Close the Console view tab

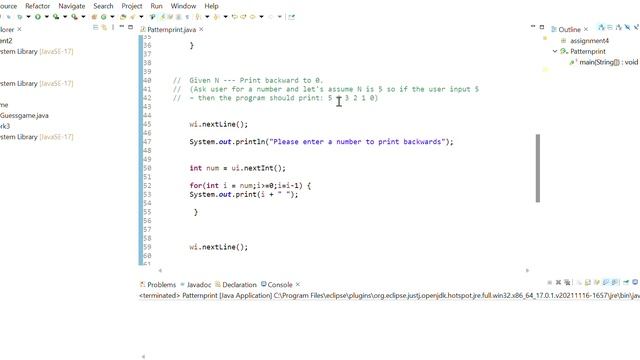click(298, 284)
